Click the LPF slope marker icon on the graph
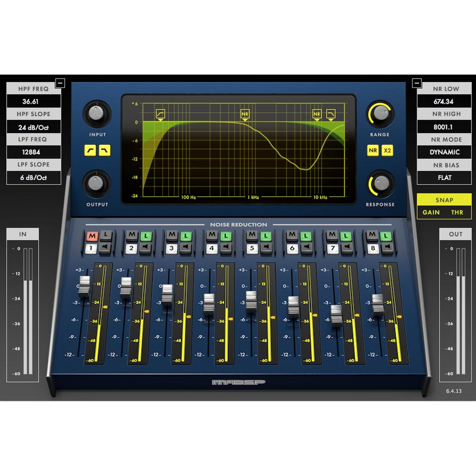This screenshot has height=476, width=476. click(x=331, y=114)
